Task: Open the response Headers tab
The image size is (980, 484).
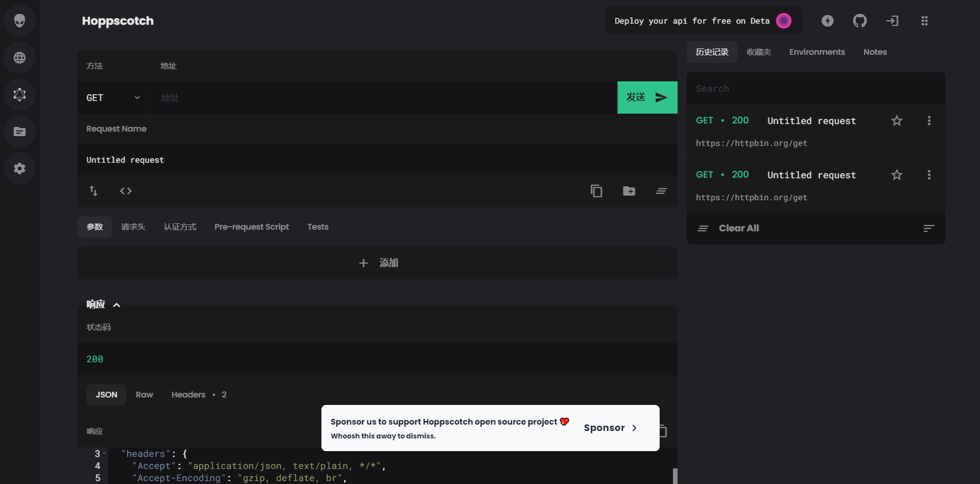Action: point(199,395)
